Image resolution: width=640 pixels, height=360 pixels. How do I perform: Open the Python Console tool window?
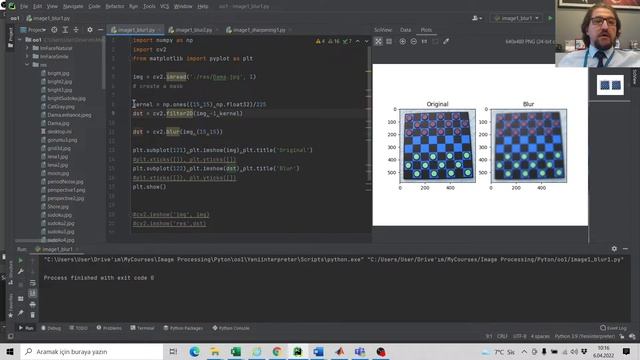pos(231,328)
